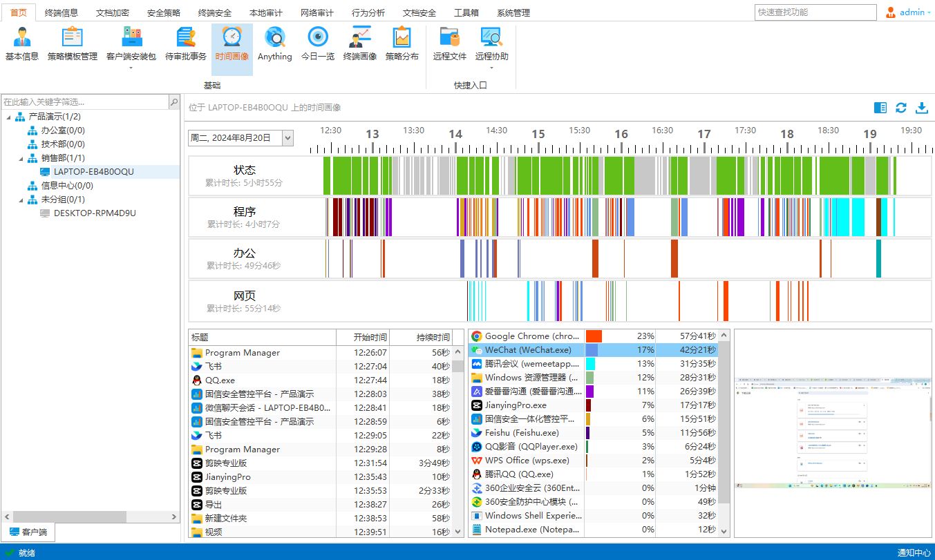
Task: Open the admin account dropdown arrow
Action: coord(929,12)
